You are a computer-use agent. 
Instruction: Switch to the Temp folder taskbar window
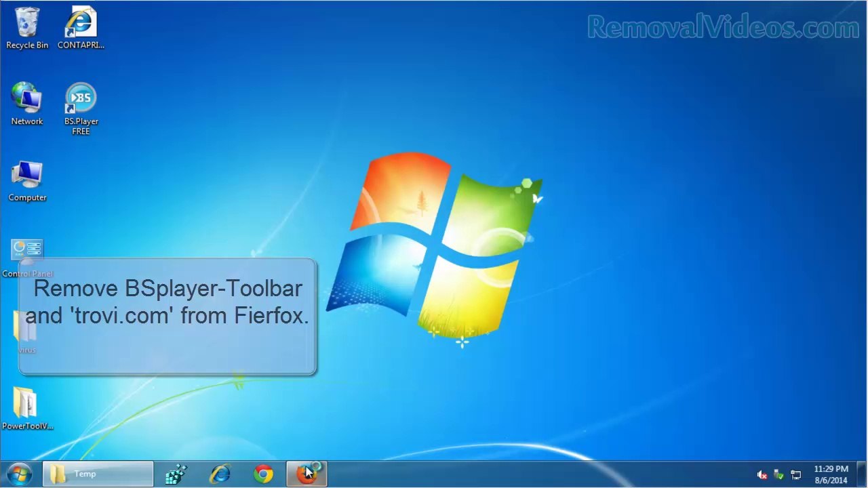coord(98,474)
